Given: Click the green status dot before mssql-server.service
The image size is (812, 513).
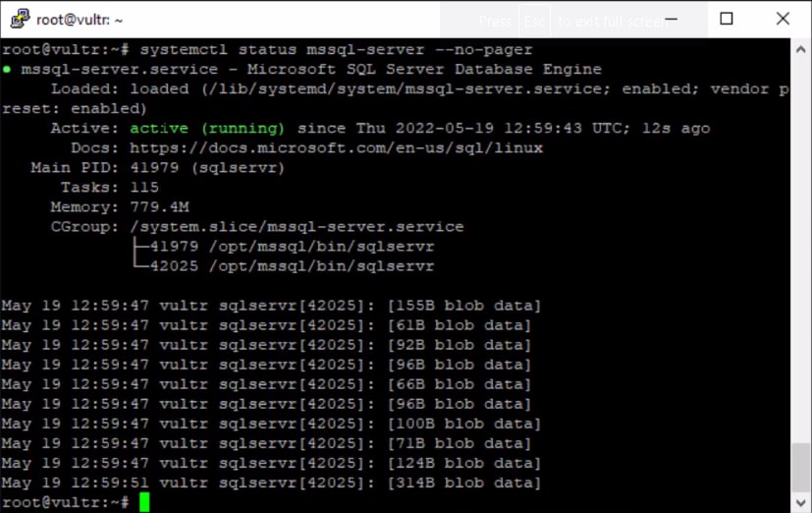Looking at the screenshot, I should pos(7,69).
